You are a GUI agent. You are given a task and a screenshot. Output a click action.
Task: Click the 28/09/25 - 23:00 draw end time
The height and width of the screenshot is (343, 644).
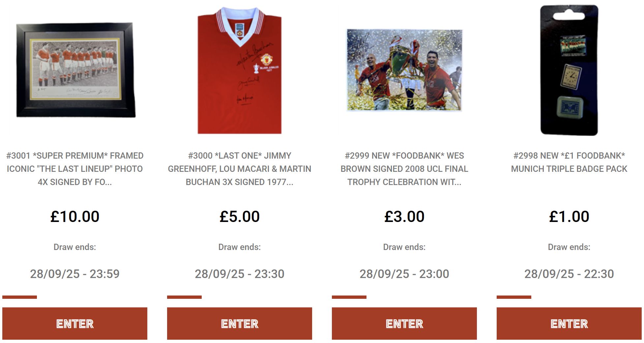(x=404, y=274)
